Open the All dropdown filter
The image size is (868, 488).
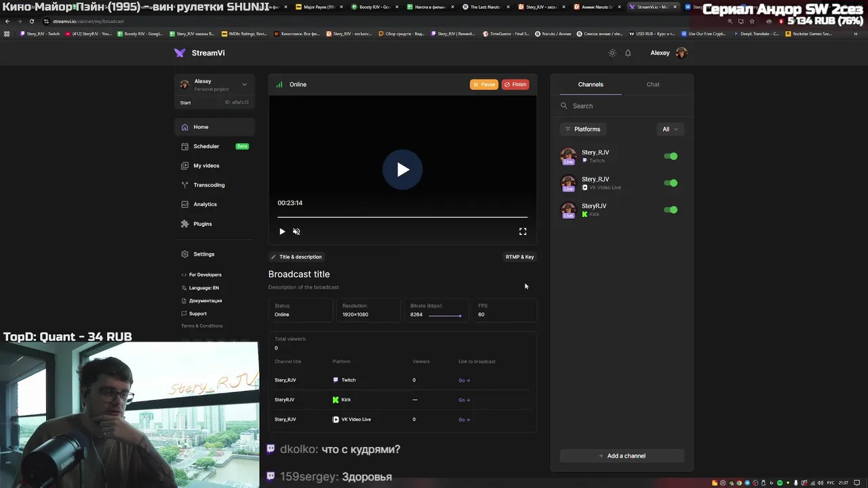click(x=670, y=129)
